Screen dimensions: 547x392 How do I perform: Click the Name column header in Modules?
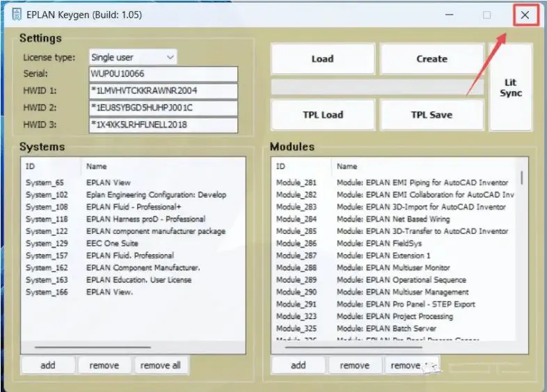tap(424, 166)
